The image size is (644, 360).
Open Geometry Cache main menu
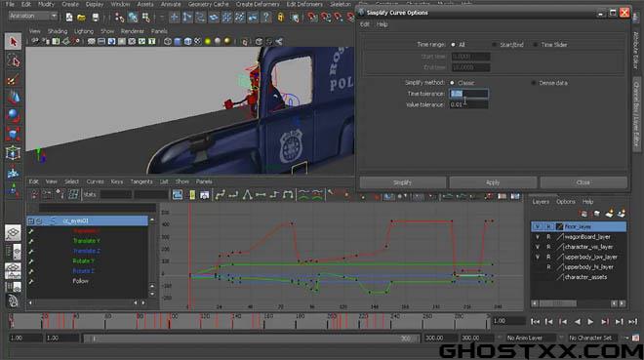pos(208,4)
